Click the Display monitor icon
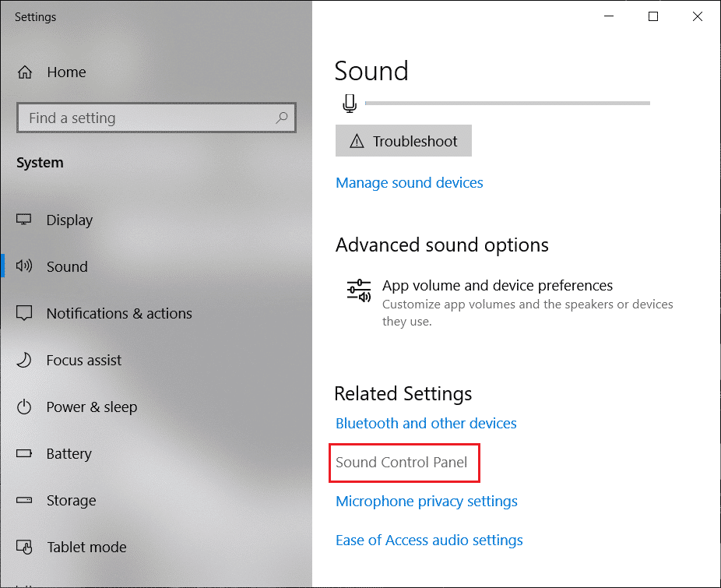The image size is (721, 588). pyautogui.click(x=24, y=220)
